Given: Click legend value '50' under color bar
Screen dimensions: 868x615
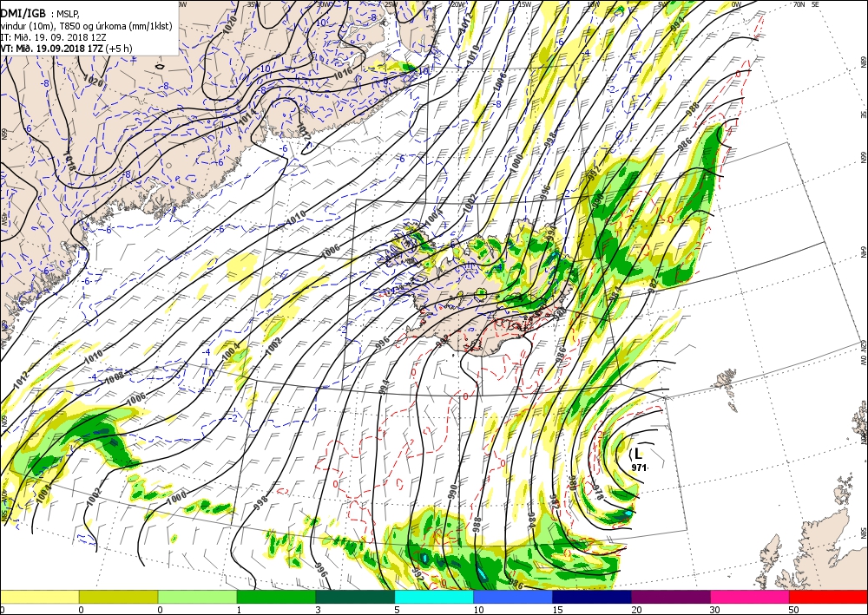Looking at the screenshot, I should (x=794, y=610).
